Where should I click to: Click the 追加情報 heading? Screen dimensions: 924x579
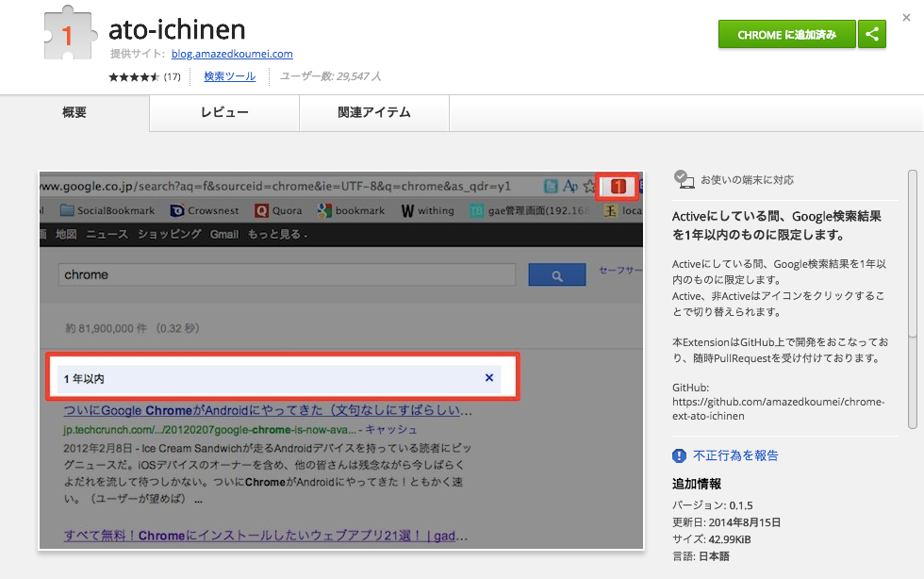[697, 484]
